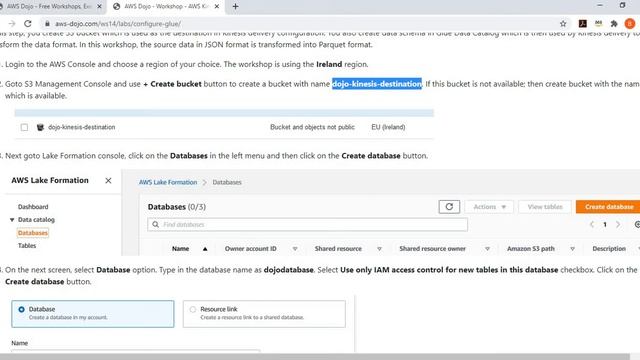Viewport: 640px width, 360px height.
Task: Open Dashboard in Lake Formation menu
Action: click(x=33, y=207)
